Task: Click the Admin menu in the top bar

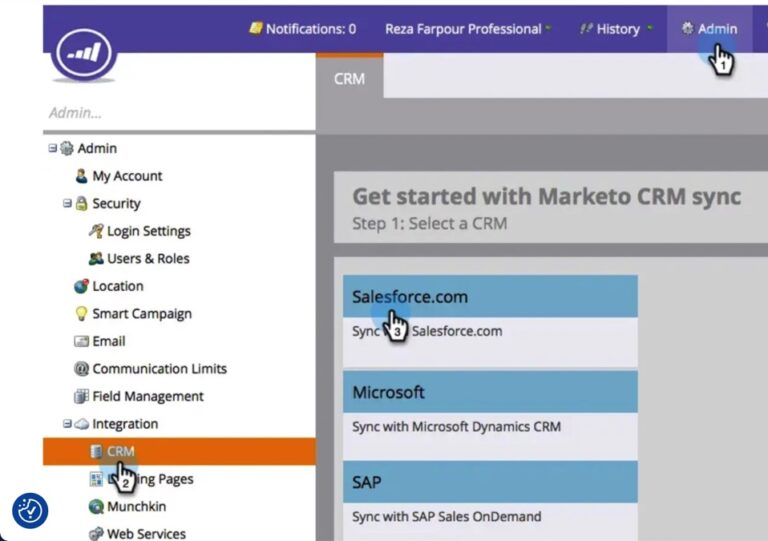Action: pos(709,29)
